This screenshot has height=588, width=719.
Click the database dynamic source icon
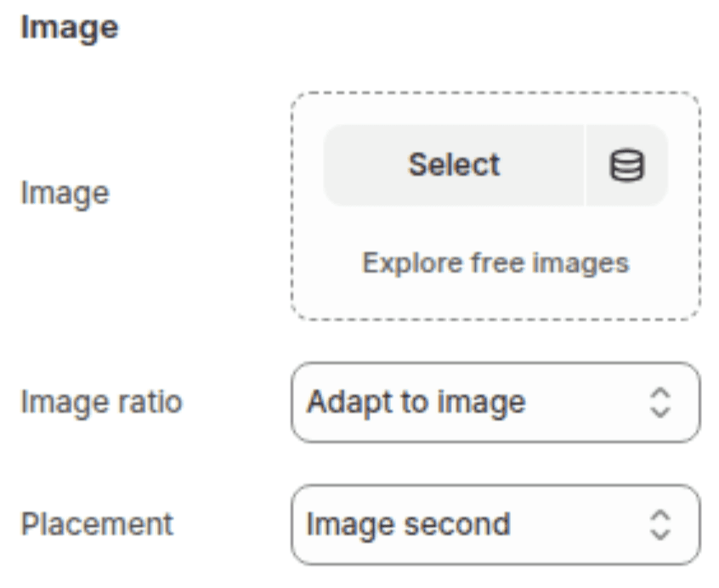(627, 166)
